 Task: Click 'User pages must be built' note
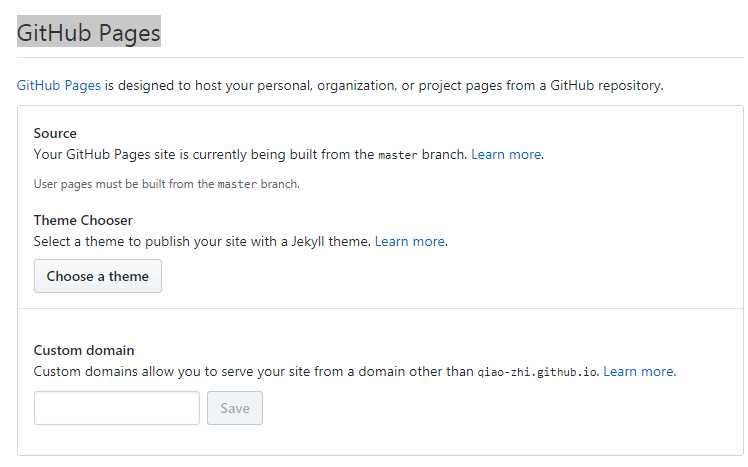(x=166, y=184)
